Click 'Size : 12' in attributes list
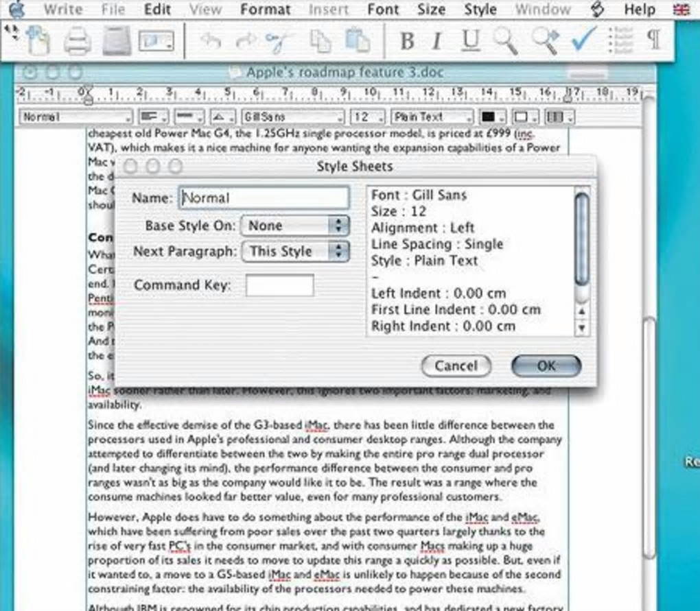Screen dimensions: 700x611 pos(399,211)
